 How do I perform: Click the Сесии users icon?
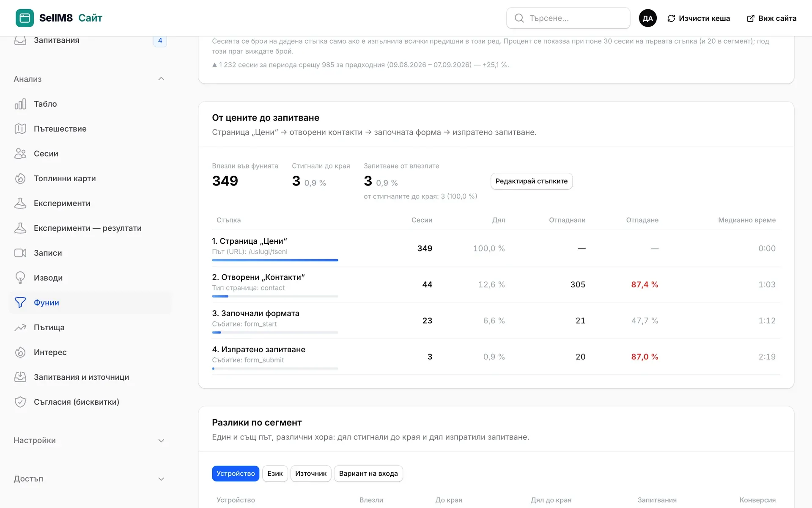[20, 154]
